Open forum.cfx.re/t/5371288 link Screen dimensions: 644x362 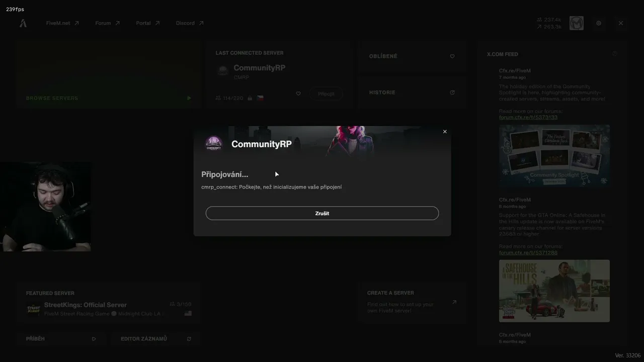point(528,253)
